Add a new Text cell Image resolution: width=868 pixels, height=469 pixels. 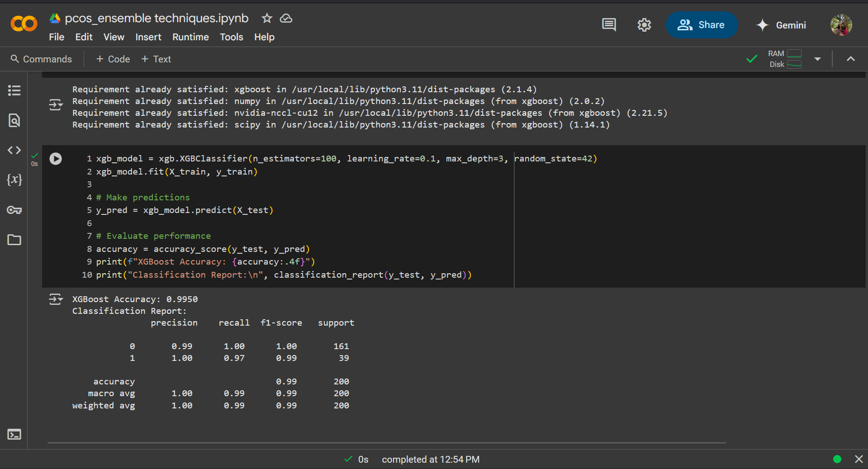coord(156,59)
